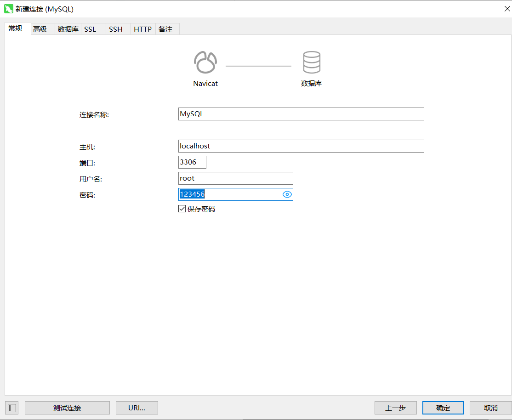Click the database cylinder icon
Screen dimensions: 512x420
(x=311, y=62)
